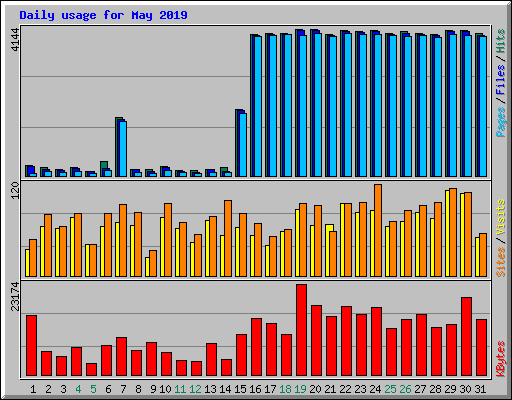Click day label 16 on the x-axis

point(255,389)
